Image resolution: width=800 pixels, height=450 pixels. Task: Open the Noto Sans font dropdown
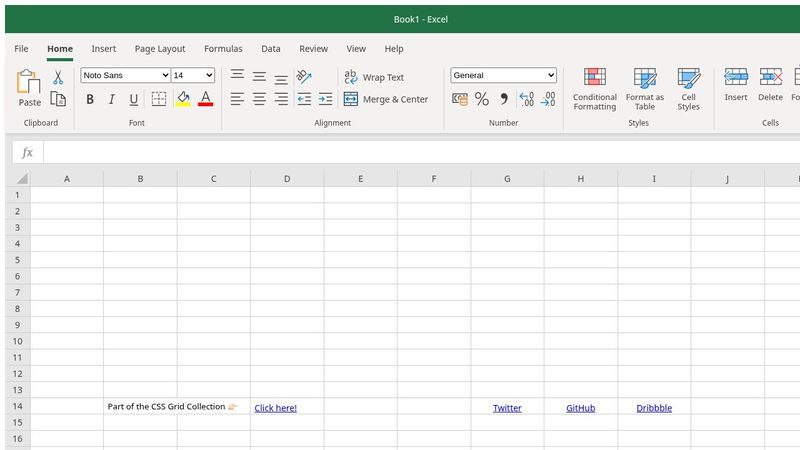click(125, 75)
